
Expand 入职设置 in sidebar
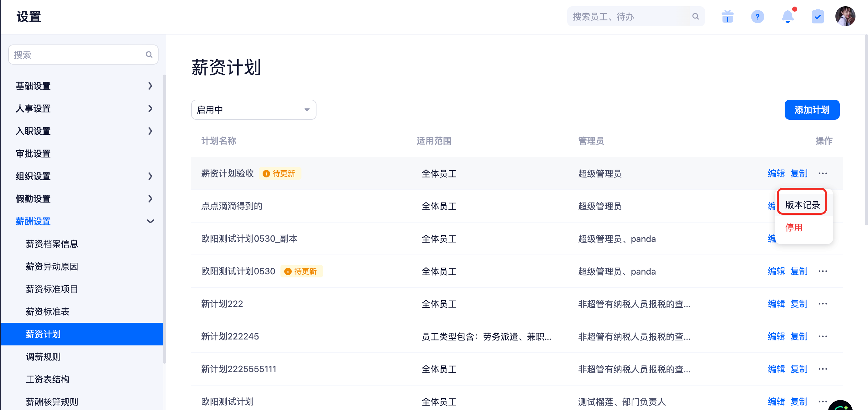click(83, 131)
